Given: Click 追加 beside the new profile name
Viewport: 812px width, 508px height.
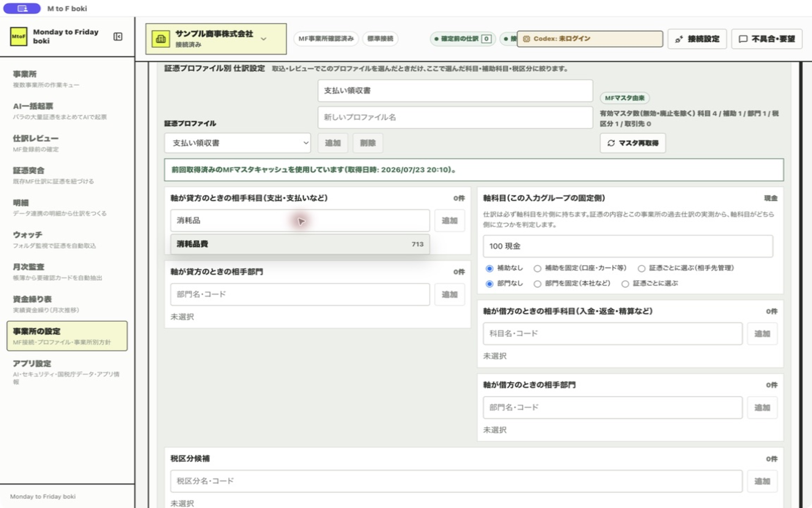Looking at the screenshot, I should coord(333,143).
